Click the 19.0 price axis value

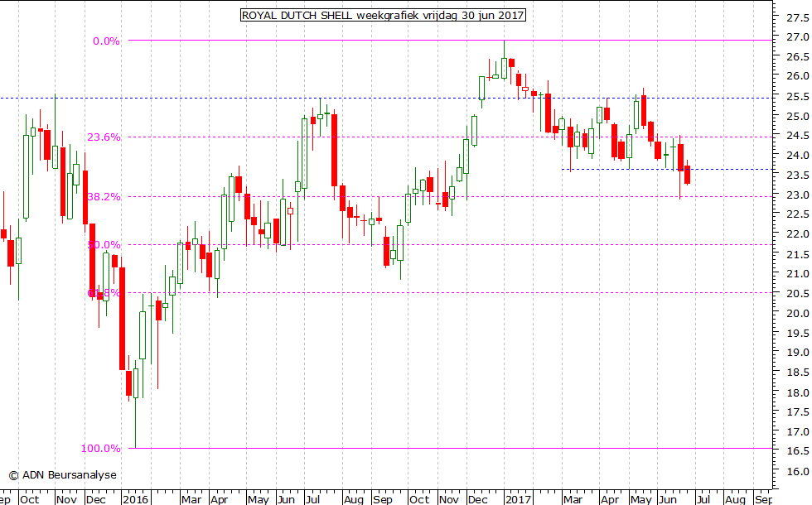tap(797, 353)
